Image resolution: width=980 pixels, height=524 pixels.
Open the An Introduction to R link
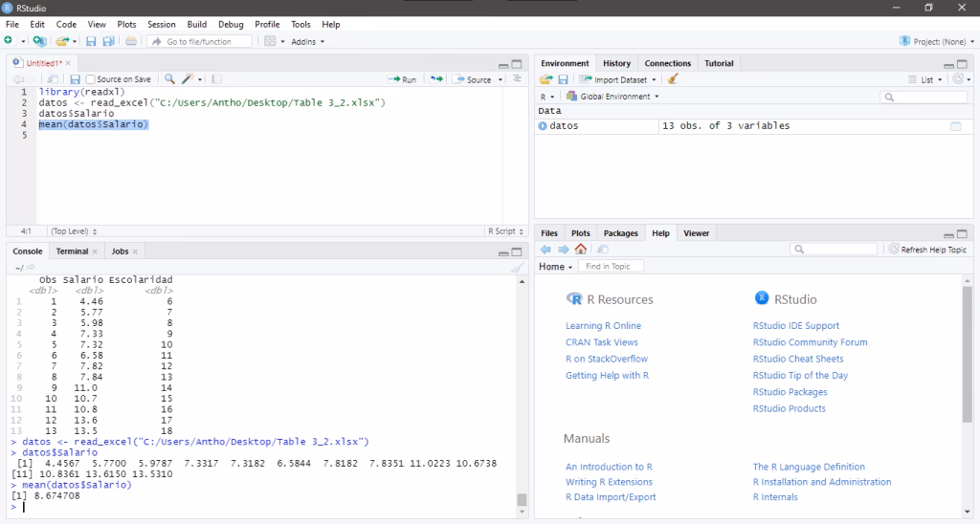tap(609, 467)
